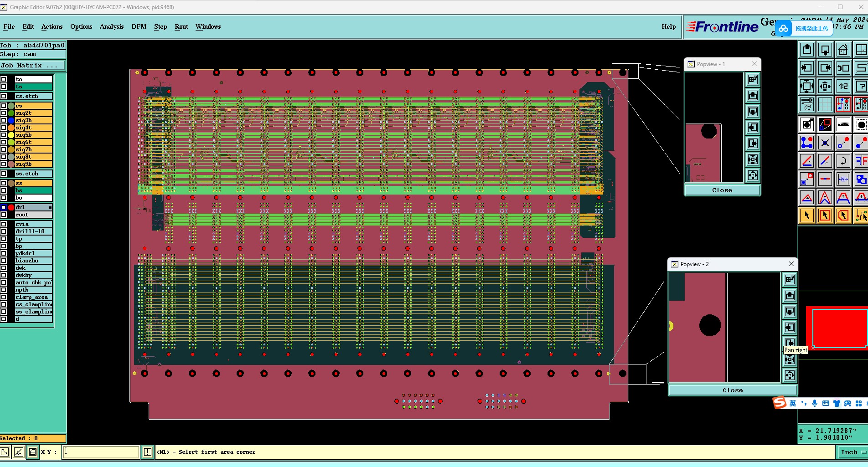This screenshot has height=467, width=868.
Task: Toggle the checkbox for layer npth
Action: pyautogui.click(x=4, y=290)
